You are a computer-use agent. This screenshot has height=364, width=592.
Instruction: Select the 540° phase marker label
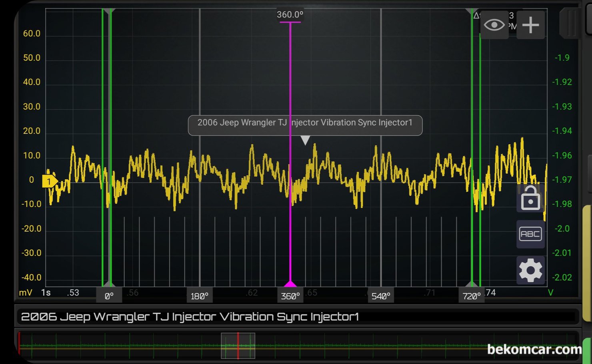pyautogui.click(x=380, y=296)
